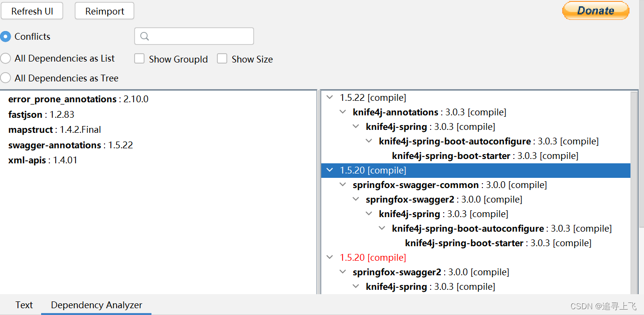Choose All Dependencies as Tree option

tap(6, 78)
